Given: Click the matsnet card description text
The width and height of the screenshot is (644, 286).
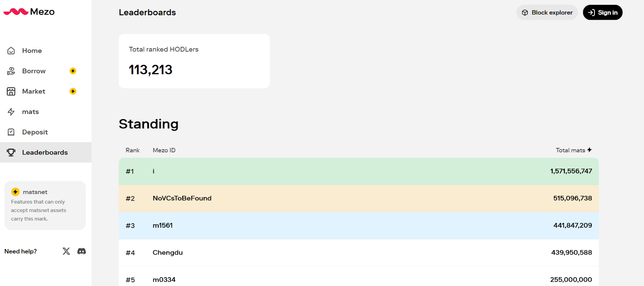Looking at the screenshot, I should (x=38, y=210).
